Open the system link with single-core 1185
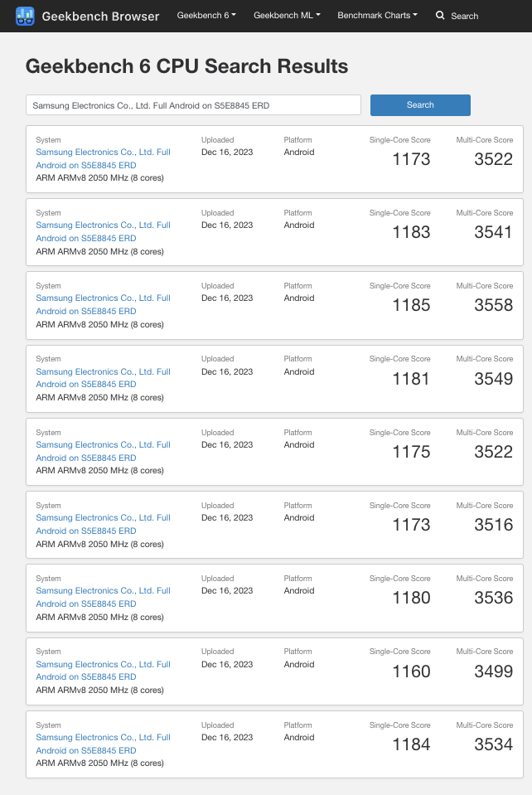Image resolution: width=532 pixels, height=795 pixels. tap(103, 304)
